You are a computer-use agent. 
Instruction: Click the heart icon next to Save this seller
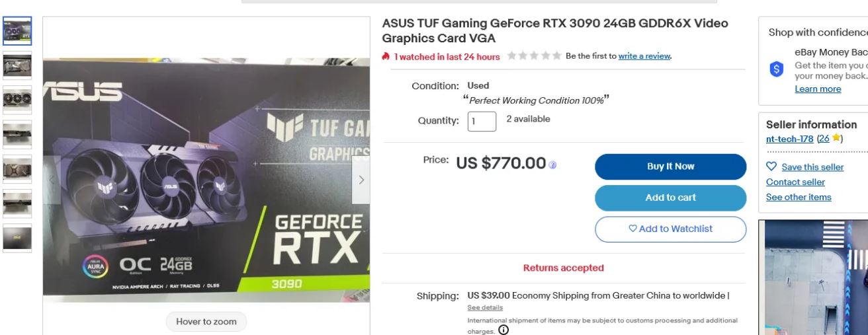771,167
